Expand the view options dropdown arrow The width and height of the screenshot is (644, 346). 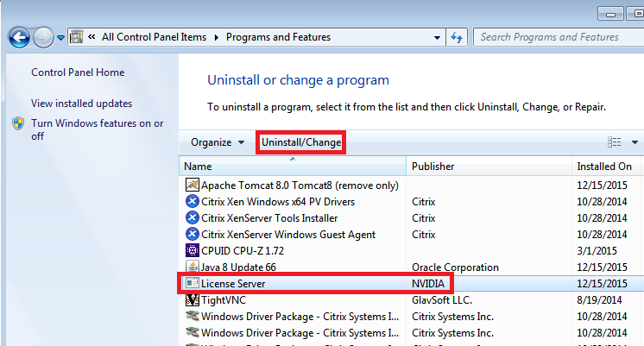click(x=635, y=142)
